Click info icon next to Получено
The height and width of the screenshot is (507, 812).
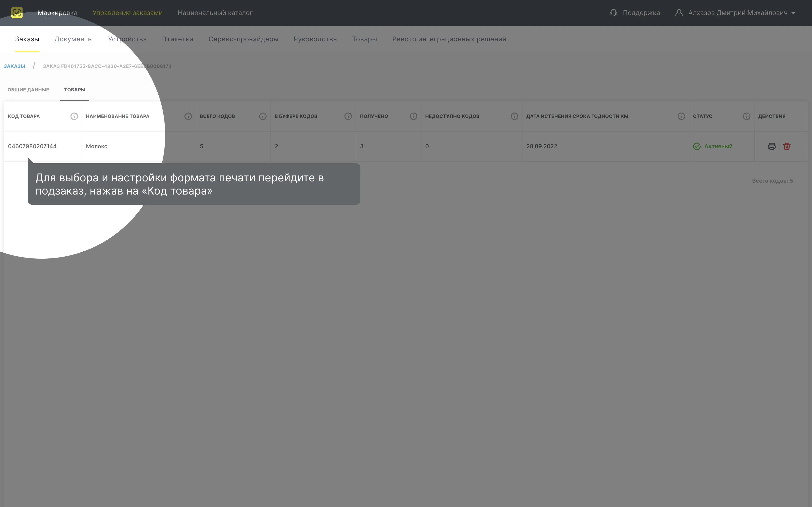[x=413, y=116]
